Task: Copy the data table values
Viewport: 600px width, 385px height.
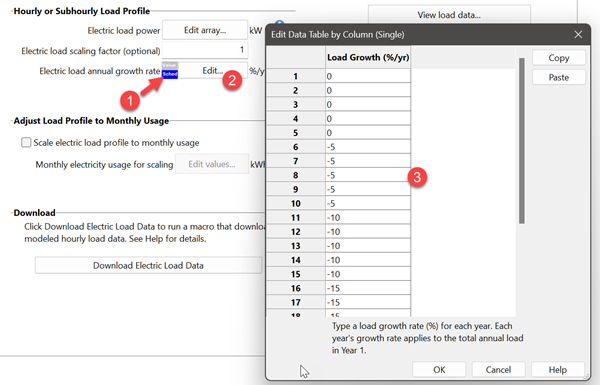Action: point(559,58)
